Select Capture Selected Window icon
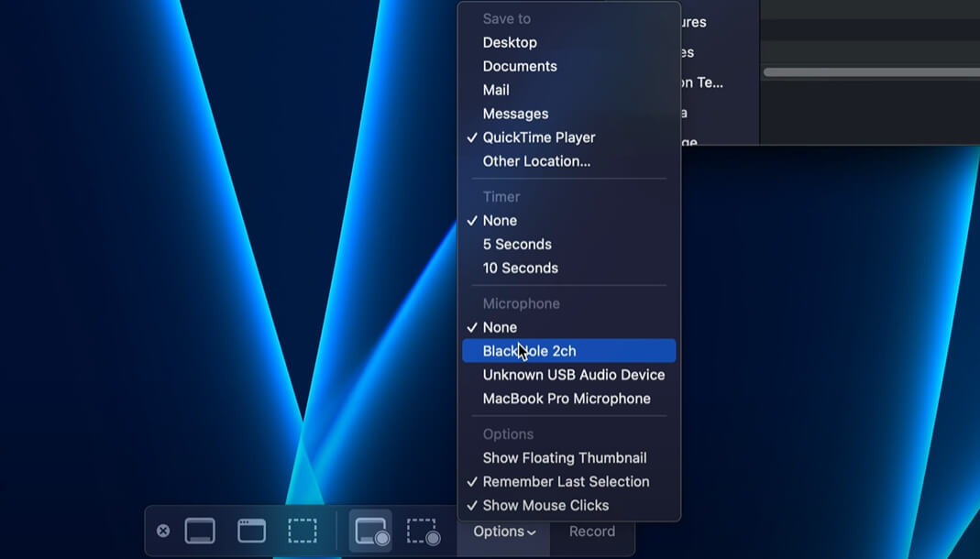Image resolution: width=980 pixels, height=559 pixels. coord(251,532)
